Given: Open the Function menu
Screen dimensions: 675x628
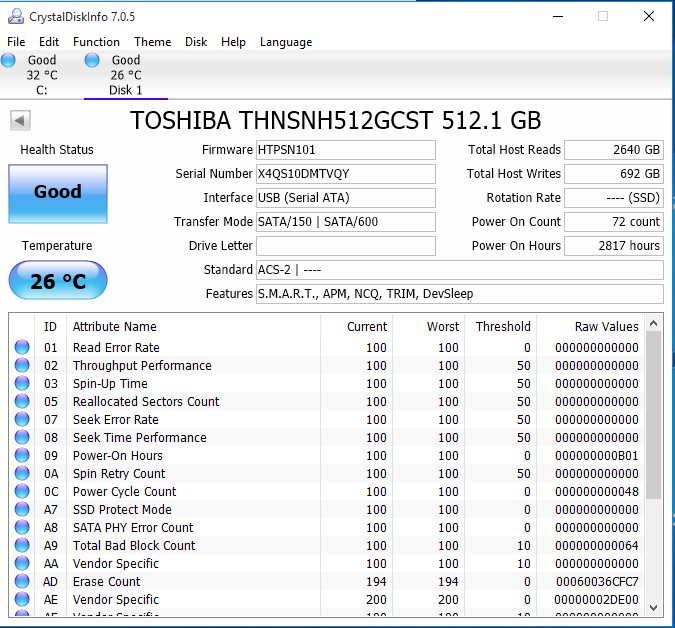Looking at the screenshot, I should [x=96, y=42].
